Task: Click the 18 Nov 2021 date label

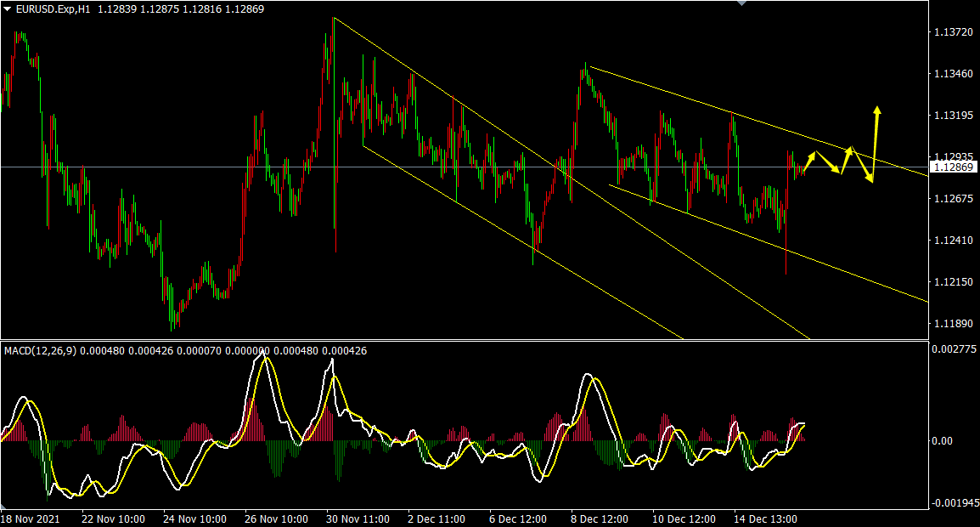Action: [x=30, y=518]
